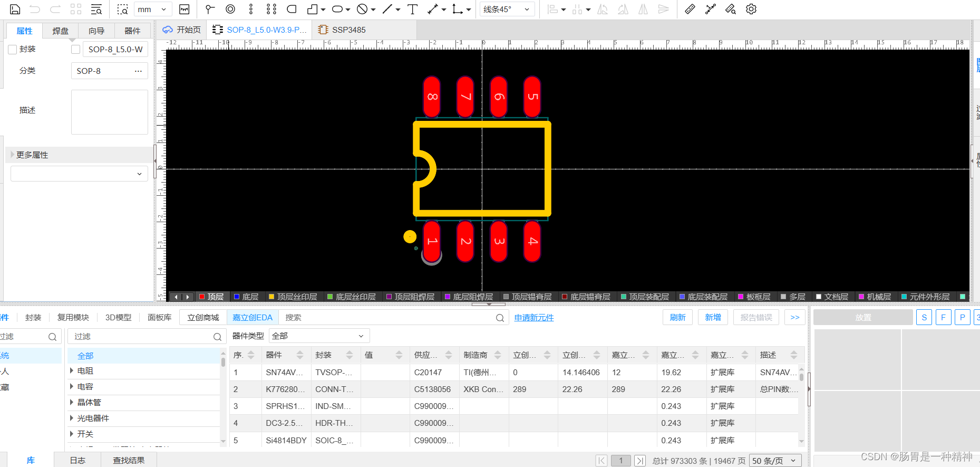
Task: Select the prohibited keep-out region tool
Action: tap(362, 9)
